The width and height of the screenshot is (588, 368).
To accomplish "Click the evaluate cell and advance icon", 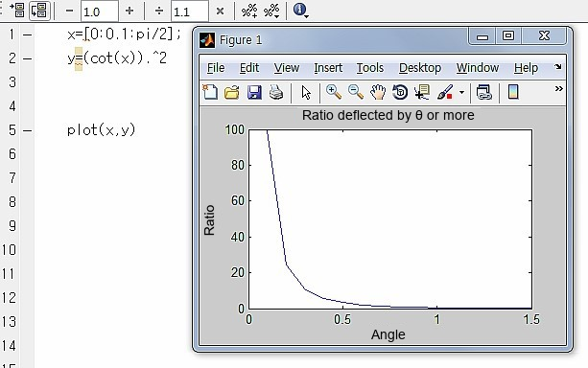I will click(39, 11).
